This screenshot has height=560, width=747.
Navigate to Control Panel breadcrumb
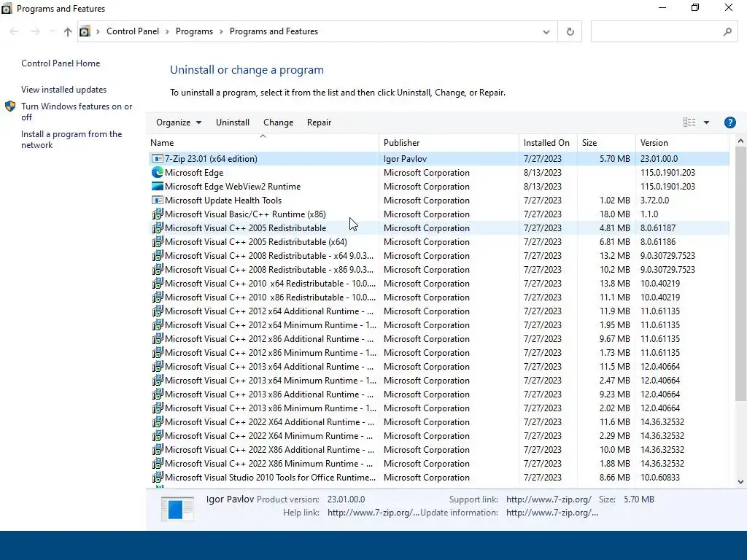pyautogui.click(x=133, y=31)
